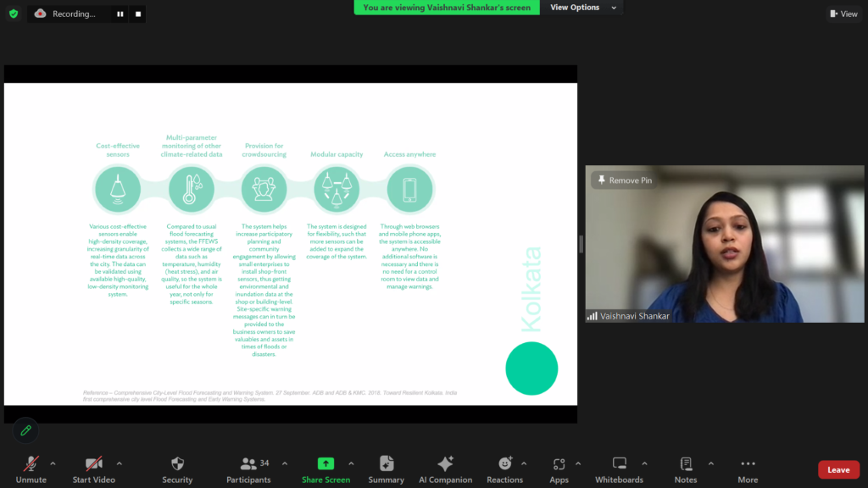Screen dimensions: 868x488
Task: Open the More menu
Action: click(748, 464)
